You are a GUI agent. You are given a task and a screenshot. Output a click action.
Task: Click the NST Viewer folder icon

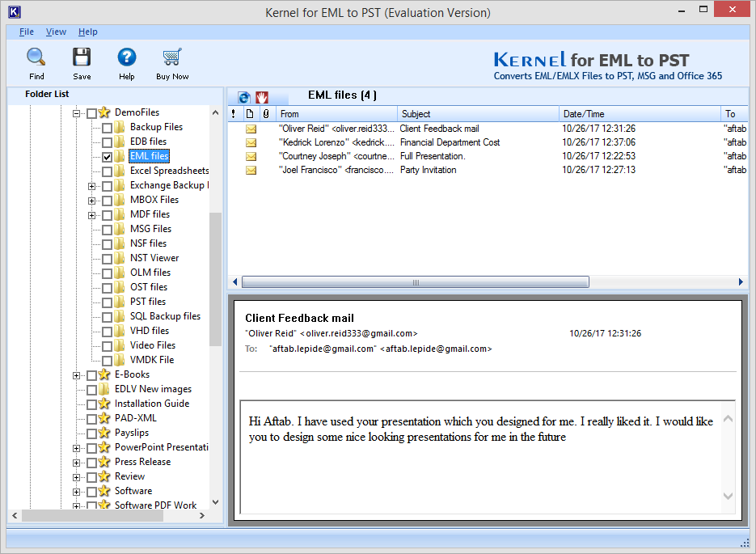[x=119, y=258]
